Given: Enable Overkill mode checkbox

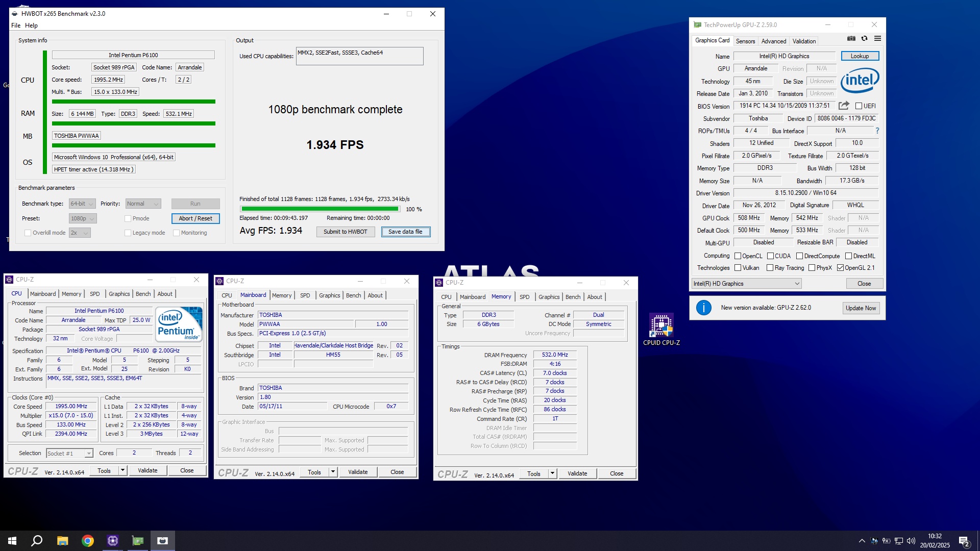Looking at the screenshot, I should pos(28,233).
